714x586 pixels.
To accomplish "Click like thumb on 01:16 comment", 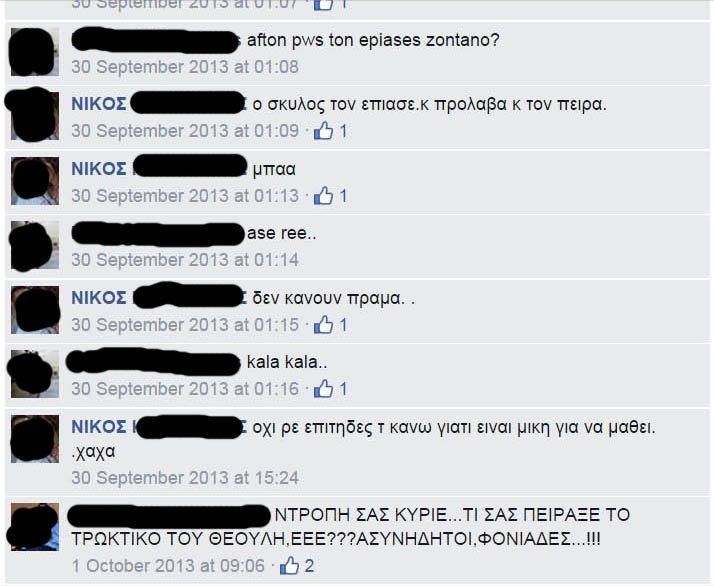I will click(x=323, y=389).
